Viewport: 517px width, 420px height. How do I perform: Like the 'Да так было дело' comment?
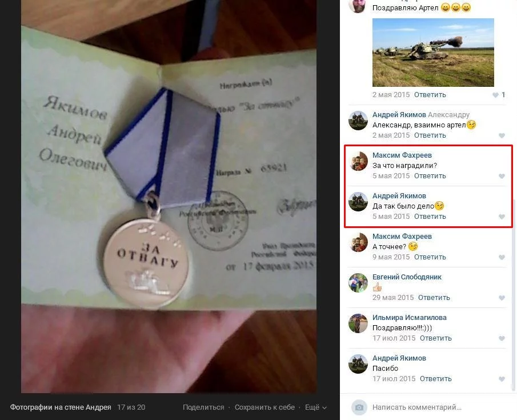pyautogui.click(x=502, y=217)
